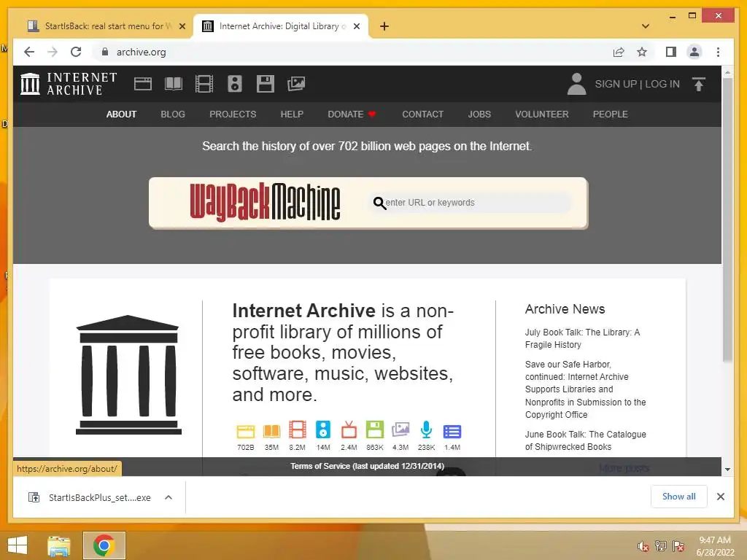Image resolution: width=747 pixels, height=560 pixels.
Task: Open the Software floppy icon in Archive header
Action: point(266,84)
